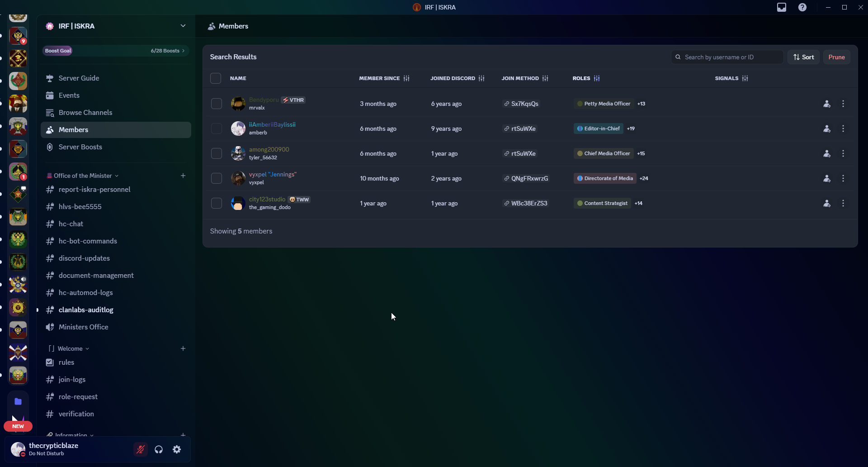Check the select-all members checkbox
This screenshot has width=868, height=467.
216,78
